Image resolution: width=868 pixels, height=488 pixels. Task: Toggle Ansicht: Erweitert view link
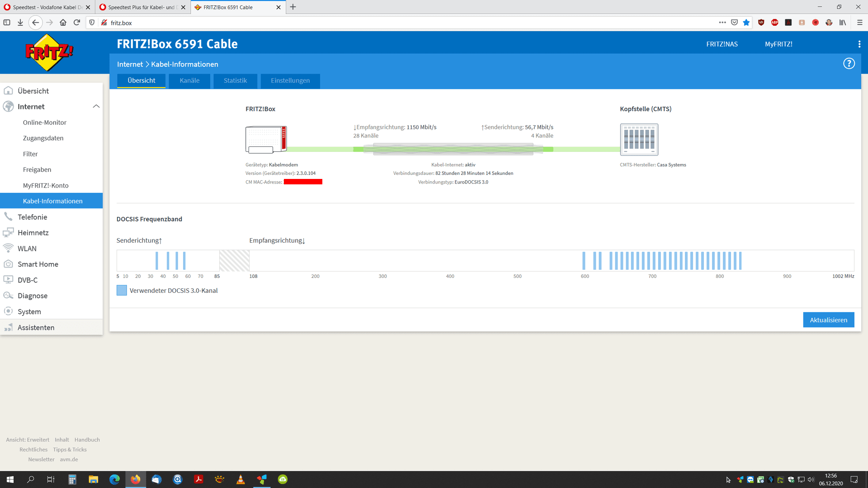(28, 440)
